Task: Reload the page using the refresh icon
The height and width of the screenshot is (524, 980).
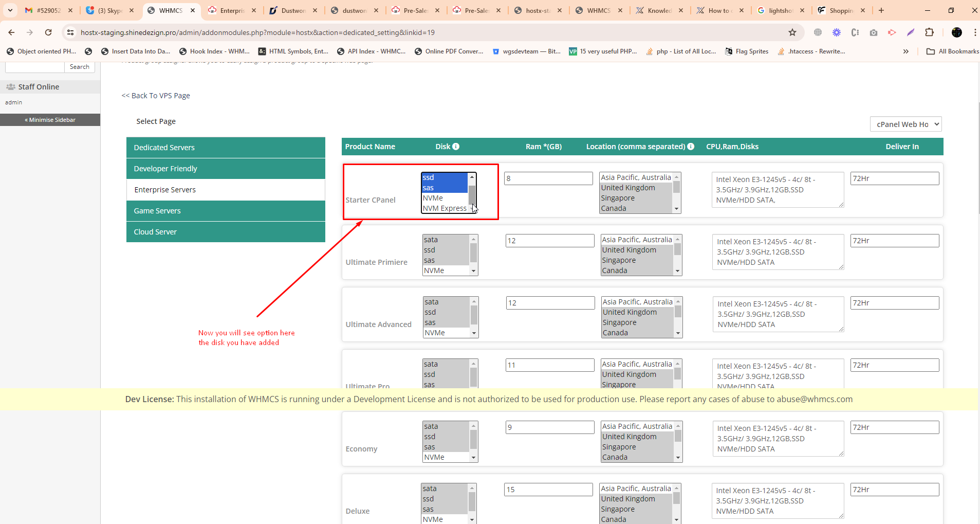Action: [x=48, y=32]
